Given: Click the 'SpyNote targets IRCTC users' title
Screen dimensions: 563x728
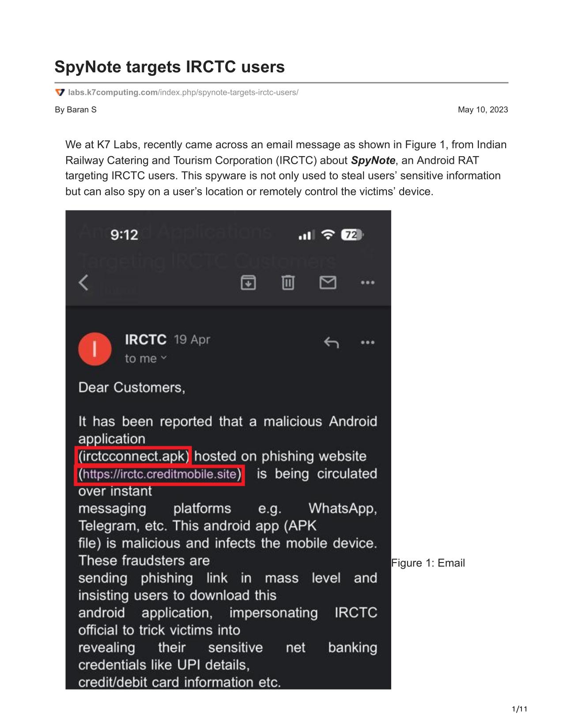Looking at the screenshot, I should pos(170,67).
